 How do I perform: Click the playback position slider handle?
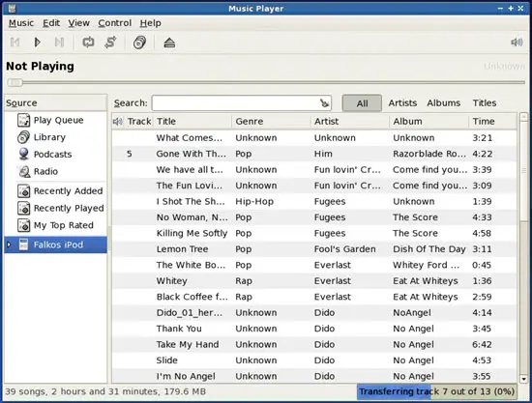[15, 82]
